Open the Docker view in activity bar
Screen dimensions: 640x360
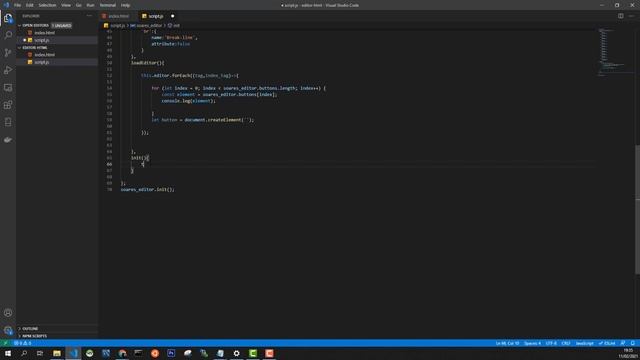click(8, 140)
